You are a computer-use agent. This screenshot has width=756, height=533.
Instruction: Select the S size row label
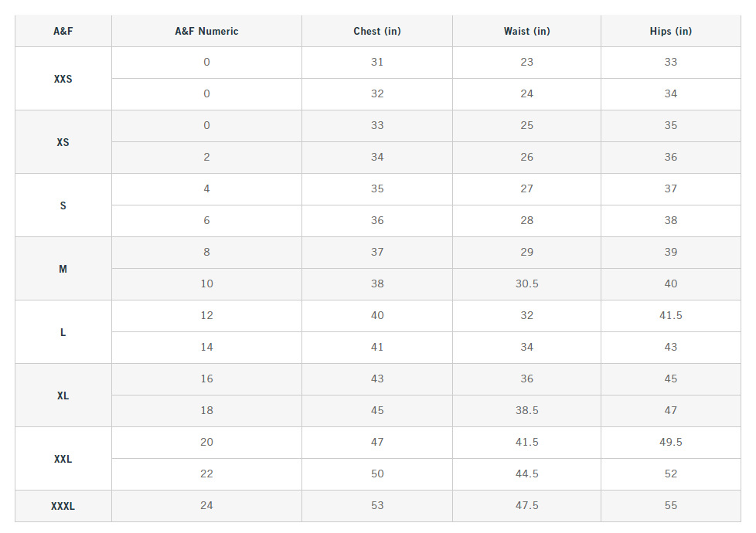pyautogui.click(x=63, y=205)
